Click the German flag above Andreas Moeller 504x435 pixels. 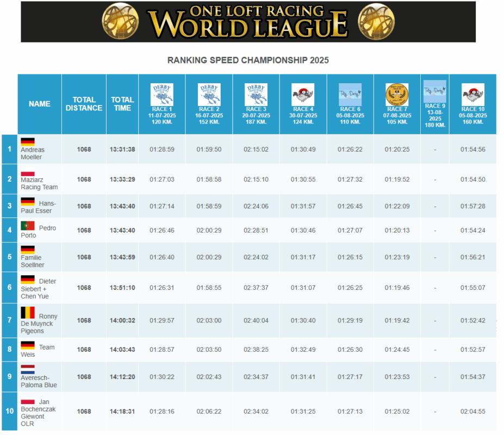28,142
